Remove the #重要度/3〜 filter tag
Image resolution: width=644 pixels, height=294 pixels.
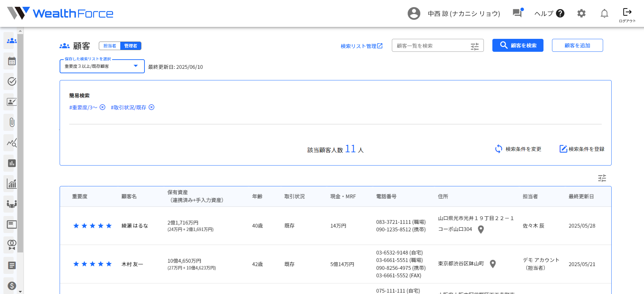(102, 107)
